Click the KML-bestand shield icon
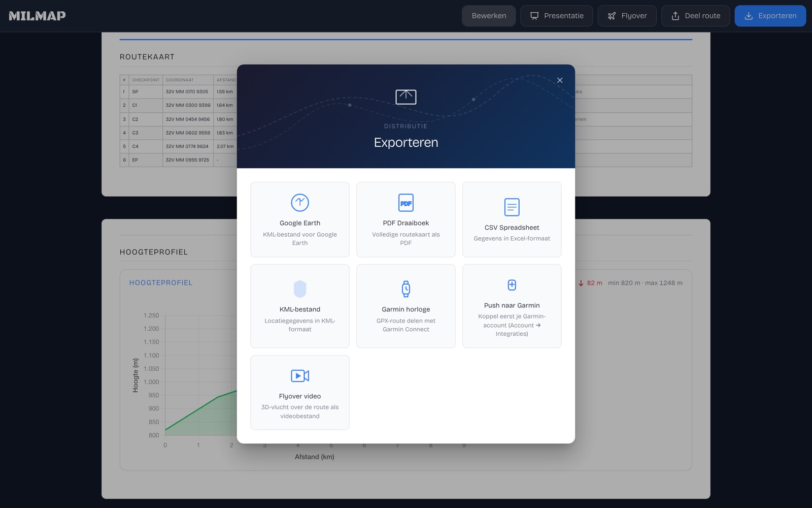 [x=300, y=289]
